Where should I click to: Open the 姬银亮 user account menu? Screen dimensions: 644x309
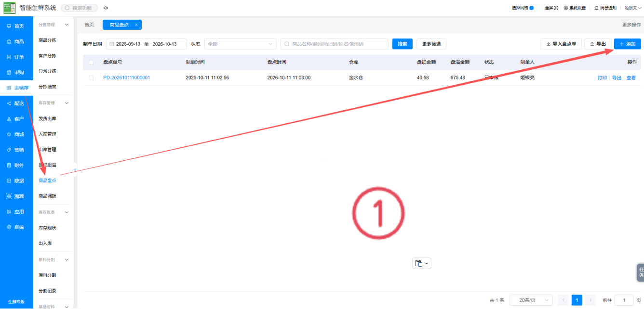tap(632, 8)
